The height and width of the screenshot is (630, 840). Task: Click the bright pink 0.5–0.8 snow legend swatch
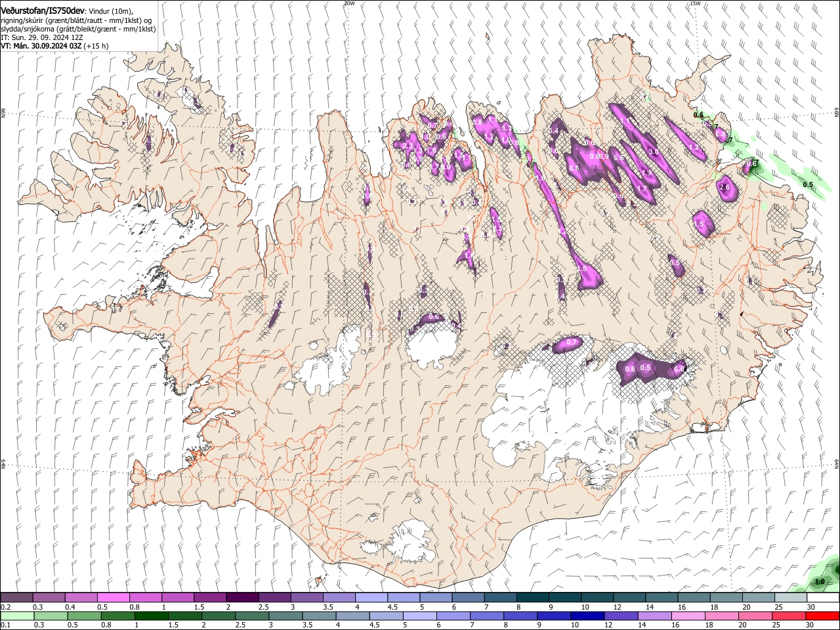[x=113, y=598]
